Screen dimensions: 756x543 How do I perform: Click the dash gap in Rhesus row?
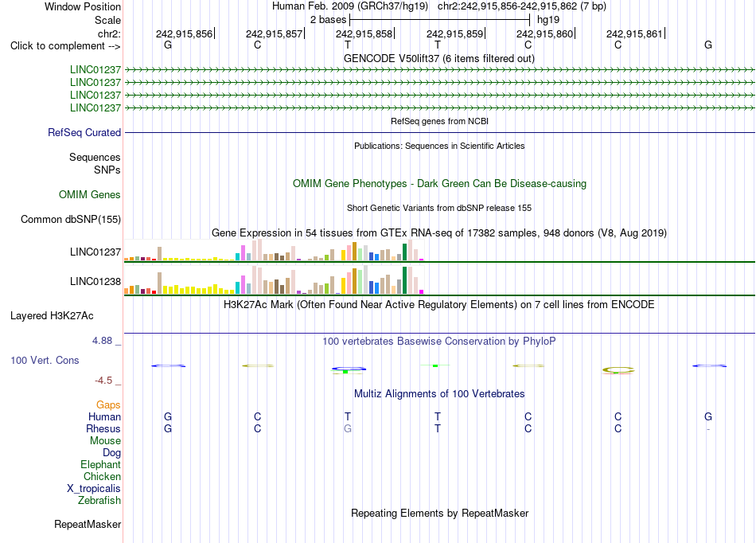pyautogui.click(x=707, y=429)
